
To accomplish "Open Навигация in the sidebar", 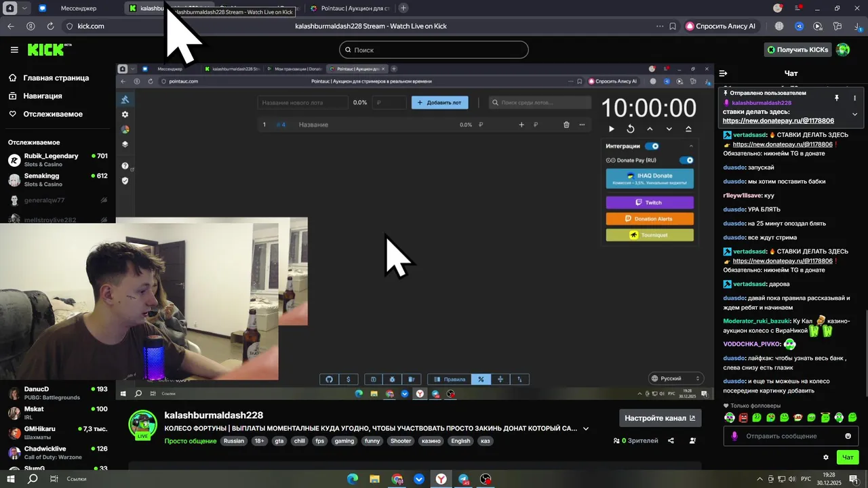I will [x=43, y=96].
